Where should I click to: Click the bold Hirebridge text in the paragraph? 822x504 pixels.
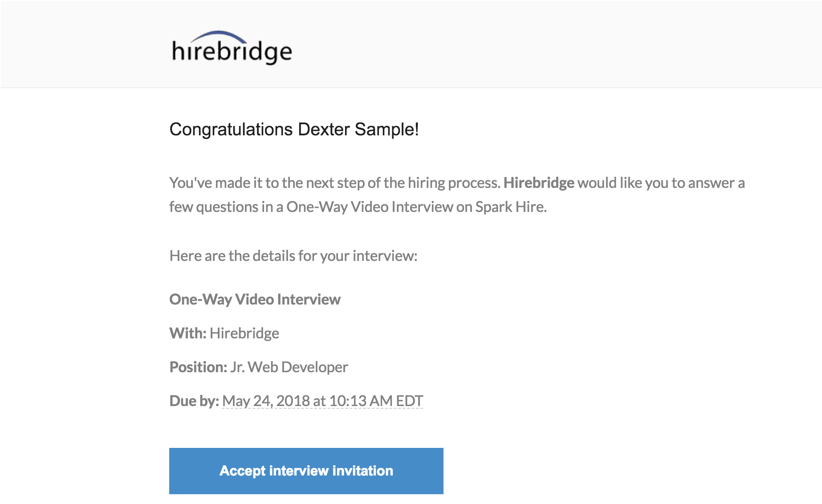(538, 183)
